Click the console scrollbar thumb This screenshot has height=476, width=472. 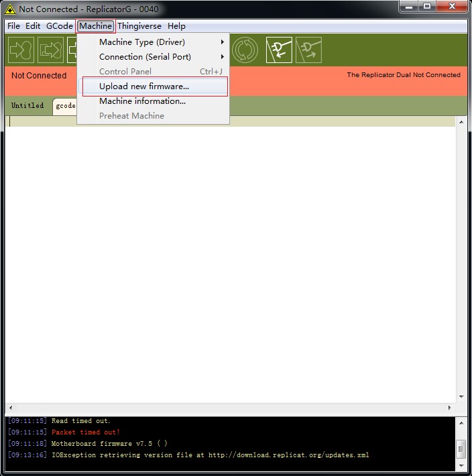(x=461, y=449)
